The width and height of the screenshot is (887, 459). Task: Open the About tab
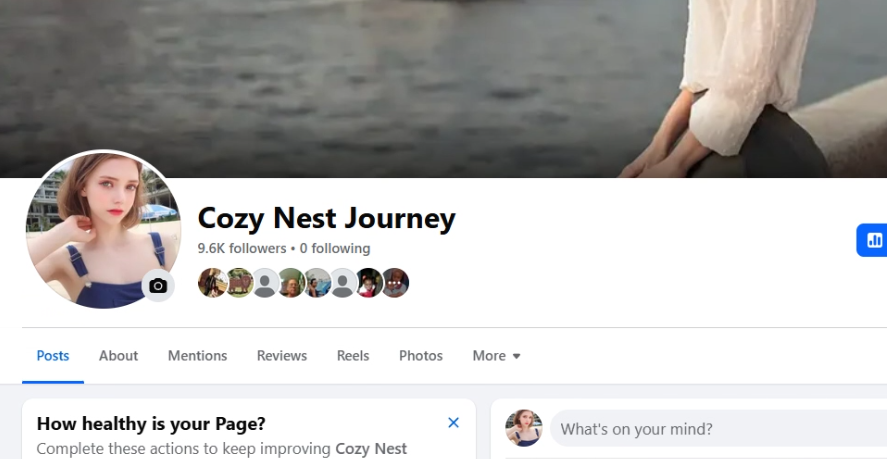point(118,356)
